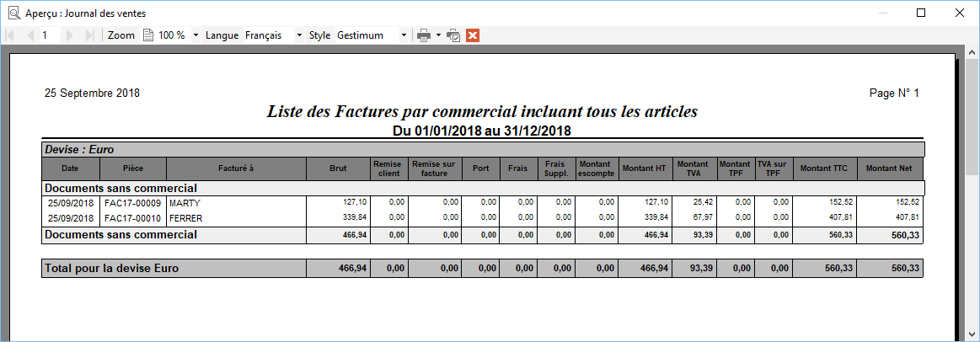Click MARTY's Montant TTC 152,52
980x342 pixels.
[841, 202]
